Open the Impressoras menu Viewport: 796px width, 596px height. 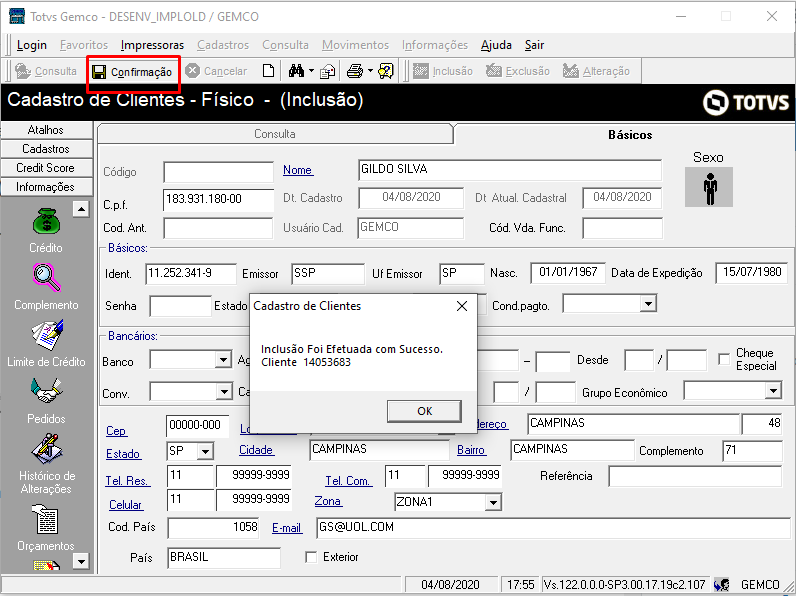point(152,45)
